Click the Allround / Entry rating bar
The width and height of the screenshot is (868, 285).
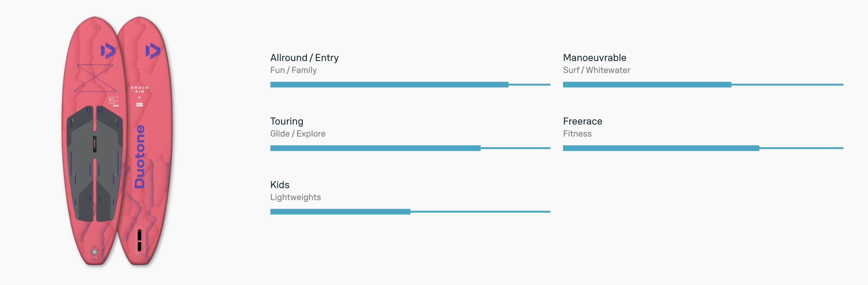coord(410,85)
